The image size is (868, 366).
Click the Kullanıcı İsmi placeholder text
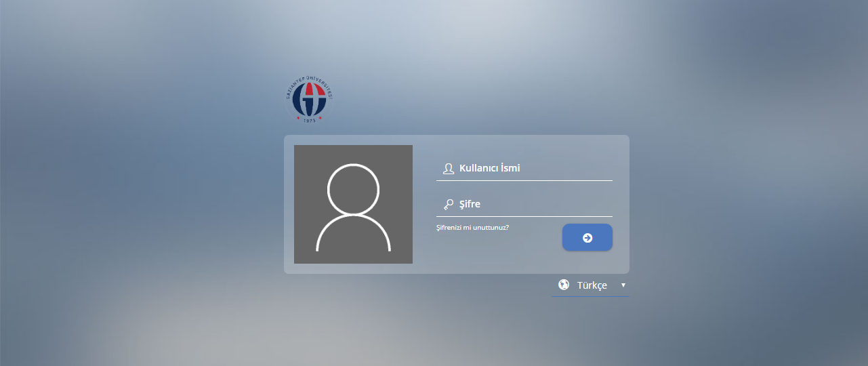coord(489,168)
